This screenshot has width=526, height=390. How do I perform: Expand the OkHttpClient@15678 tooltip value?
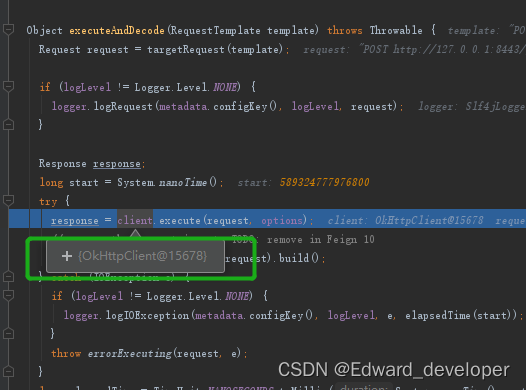(x=67, y=256)
